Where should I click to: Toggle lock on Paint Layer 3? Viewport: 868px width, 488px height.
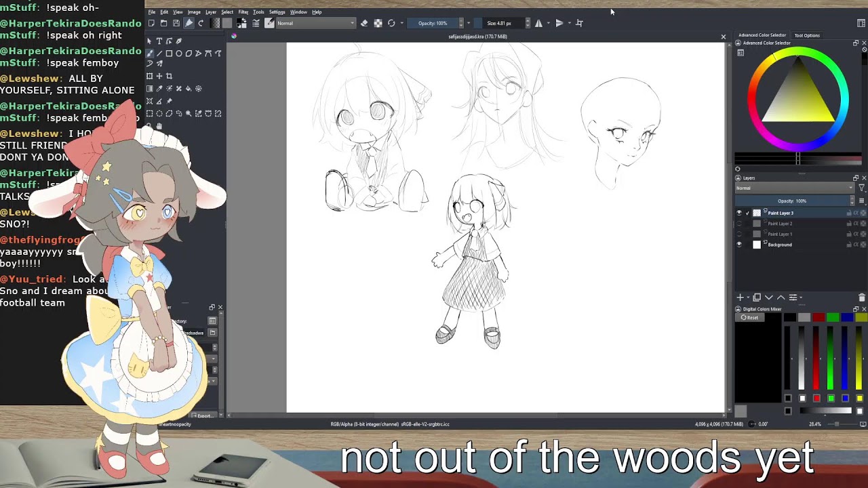[849, 213]
